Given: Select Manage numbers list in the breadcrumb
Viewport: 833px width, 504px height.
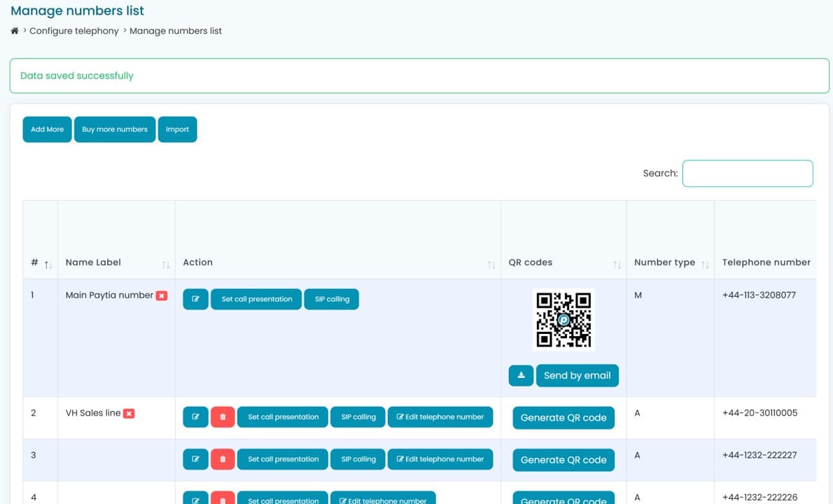Looking at the screenshot, I should [176, 31].
